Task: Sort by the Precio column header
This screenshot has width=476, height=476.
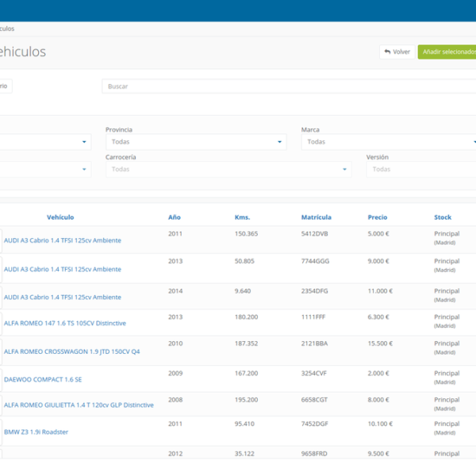Action: (378, 217)
